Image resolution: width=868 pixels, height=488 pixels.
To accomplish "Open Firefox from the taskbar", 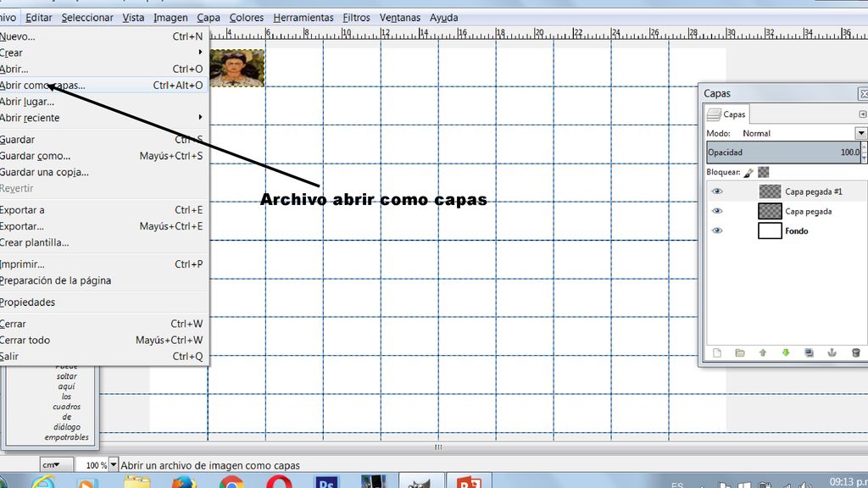I will point(184,481).
